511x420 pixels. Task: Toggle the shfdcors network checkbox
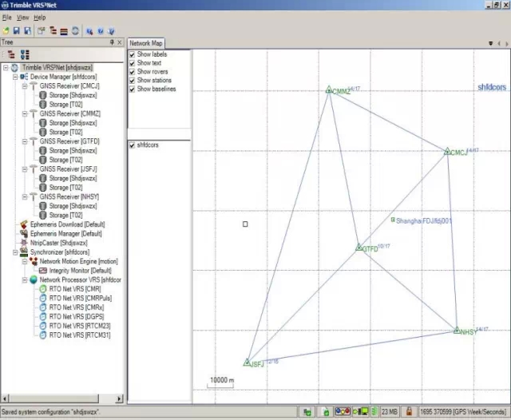[132, 145]
